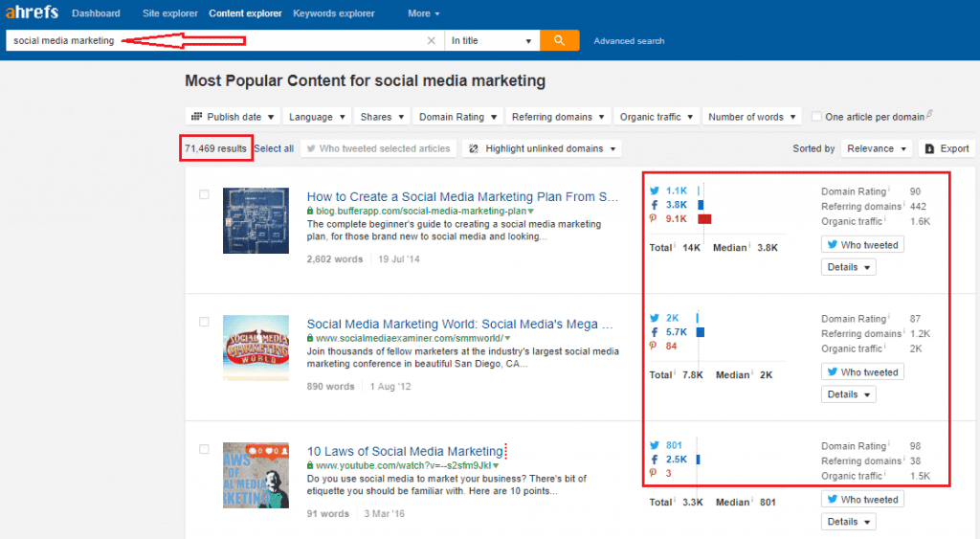Run search with orange magnifier button
The image size is (980, 539).
click(x=559, y=40)
